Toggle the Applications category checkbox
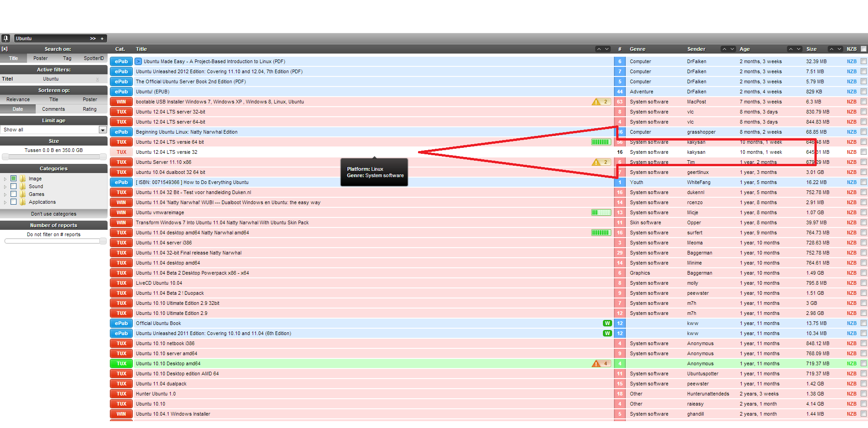Viewport: 868px width, 428px height. pos(13,202)
